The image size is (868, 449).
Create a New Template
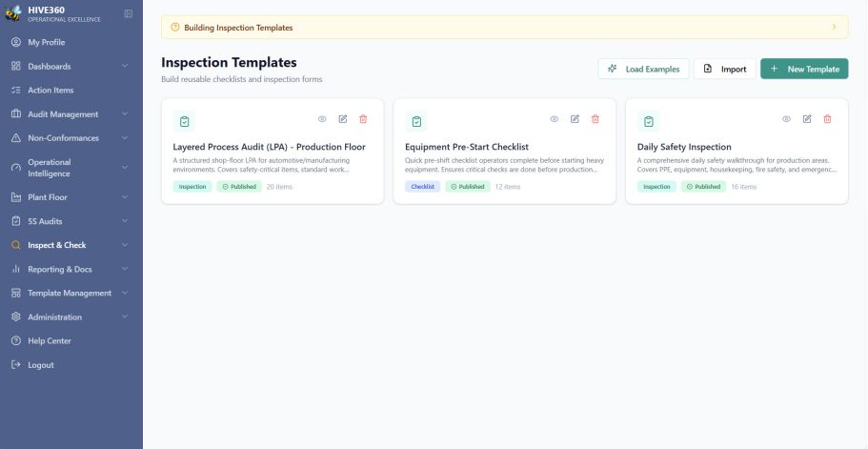point(804,69)
